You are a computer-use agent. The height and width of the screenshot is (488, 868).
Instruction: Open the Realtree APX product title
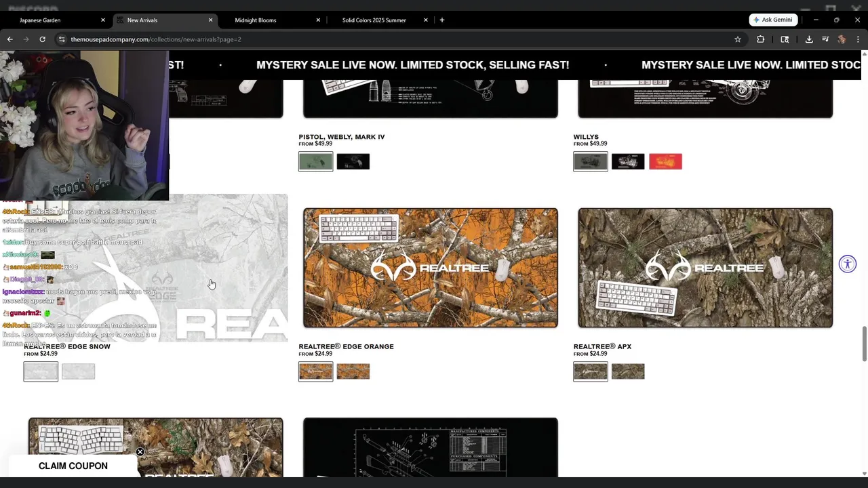pos(602,346)
